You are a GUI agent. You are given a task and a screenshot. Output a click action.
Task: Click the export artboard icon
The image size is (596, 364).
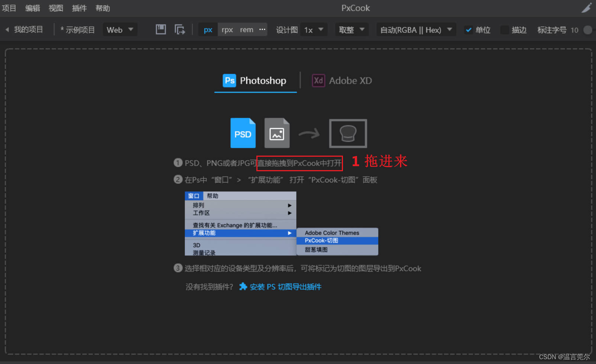click(x=180, y=29)
